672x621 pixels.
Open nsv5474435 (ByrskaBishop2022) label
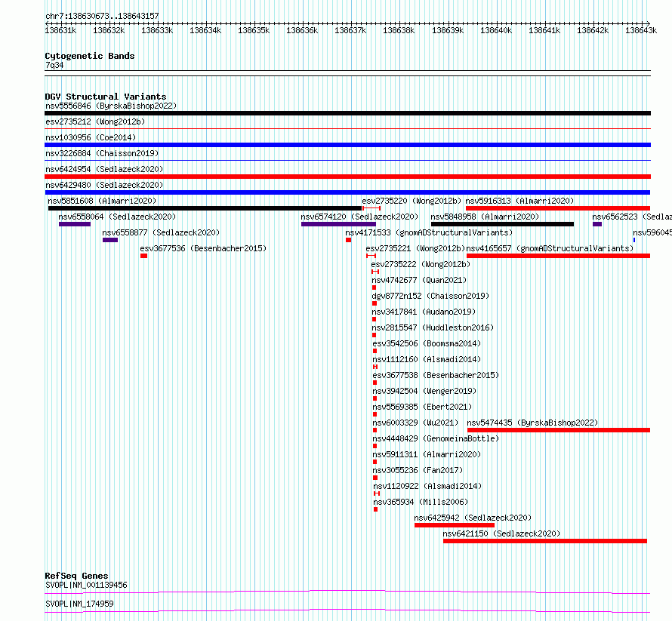[x=532, y=423]
